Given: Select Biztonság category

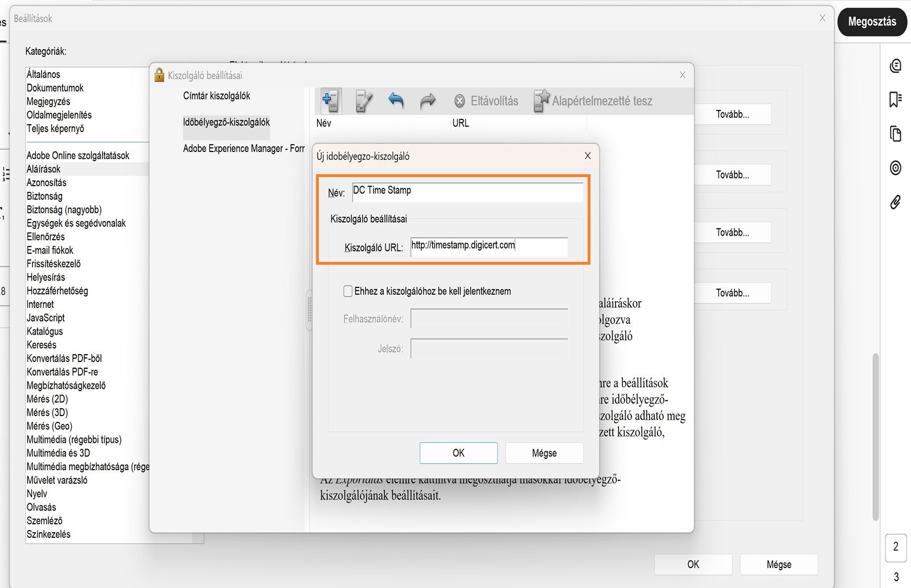Looking at the screenshot, I should [44, 196].
